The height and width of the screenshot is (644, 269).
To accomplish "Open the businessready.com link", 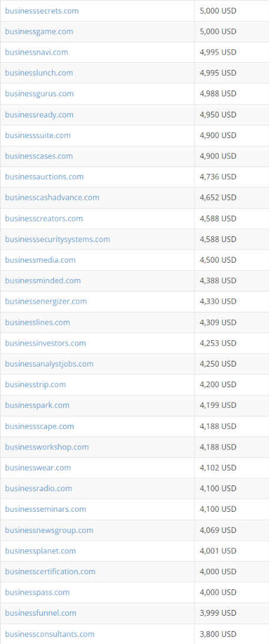I will click(39, 115).
